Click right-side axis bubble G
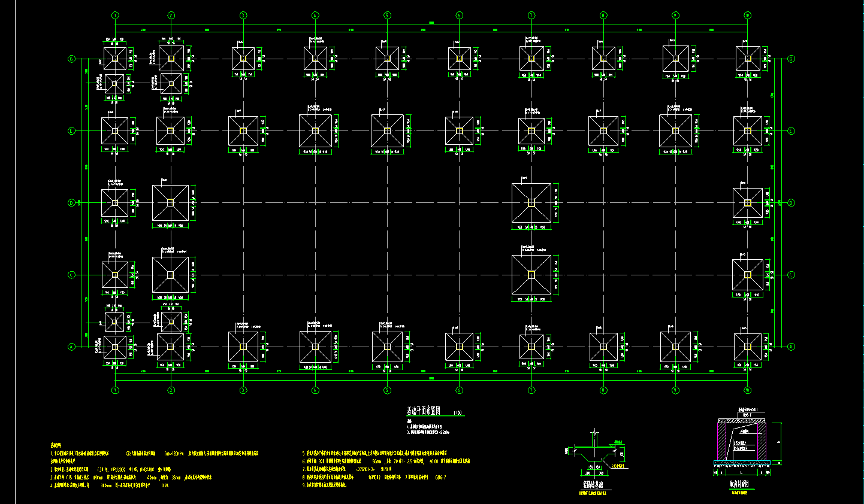 pos(791,59)
